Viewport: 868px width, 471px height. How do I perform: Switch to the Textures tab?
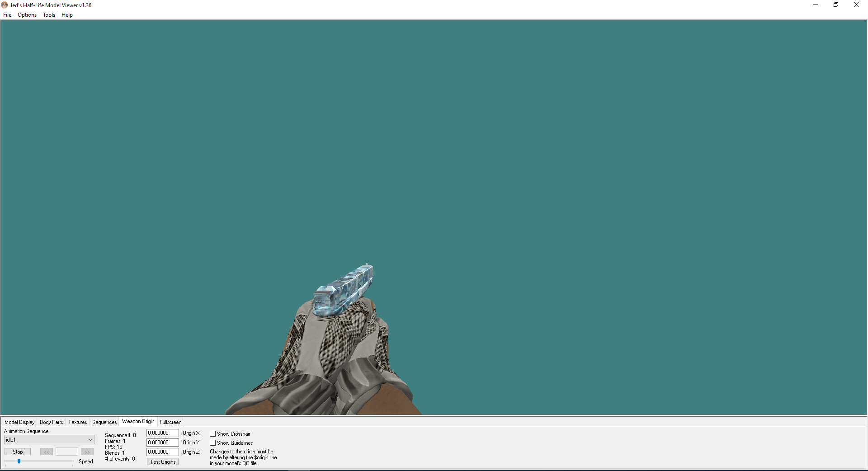(78, 422)
